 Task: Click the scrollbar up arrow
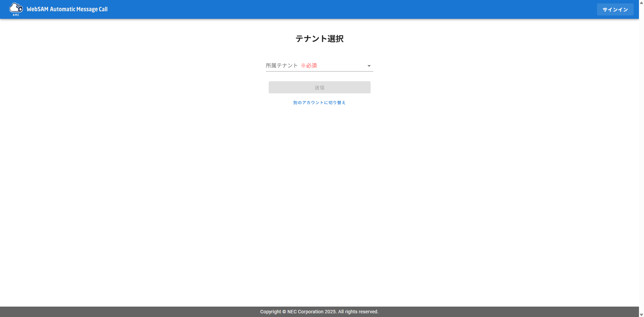tap(641, 2)
